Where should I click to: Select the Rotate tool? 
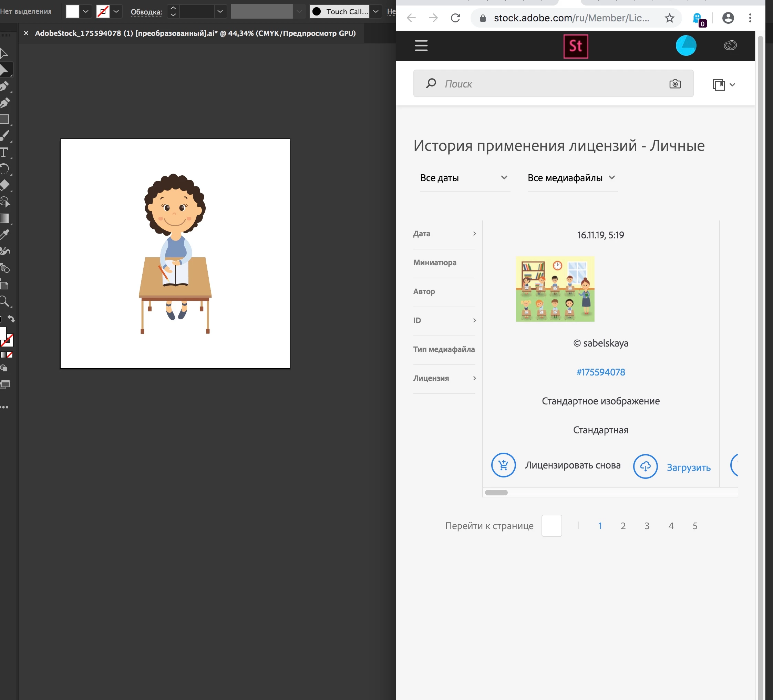tap(4, 169)
